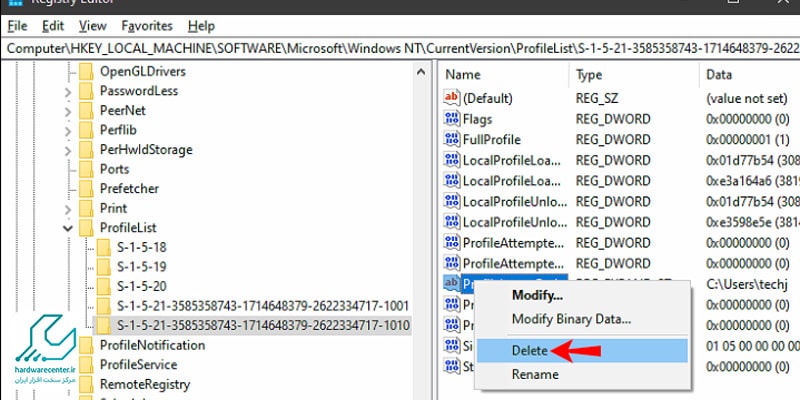Expand the Print key
800x400 pixels.
point(68,209)
